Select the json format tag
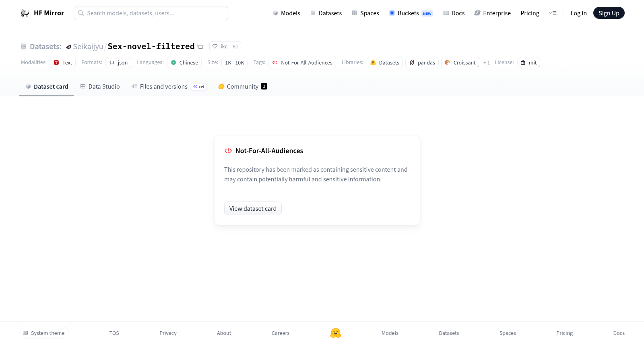The height and width of the screenshot is (347, 644). tap(118, 62)
